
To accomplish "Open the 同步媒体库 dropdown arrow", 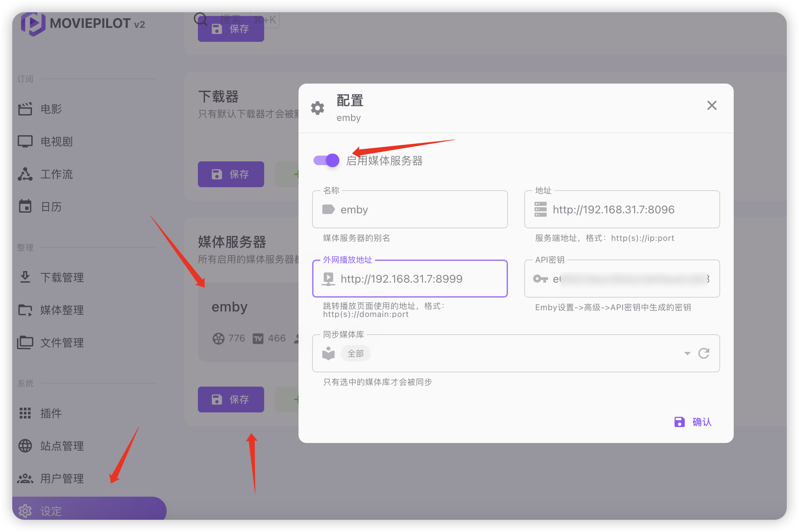I will [687, 353].
